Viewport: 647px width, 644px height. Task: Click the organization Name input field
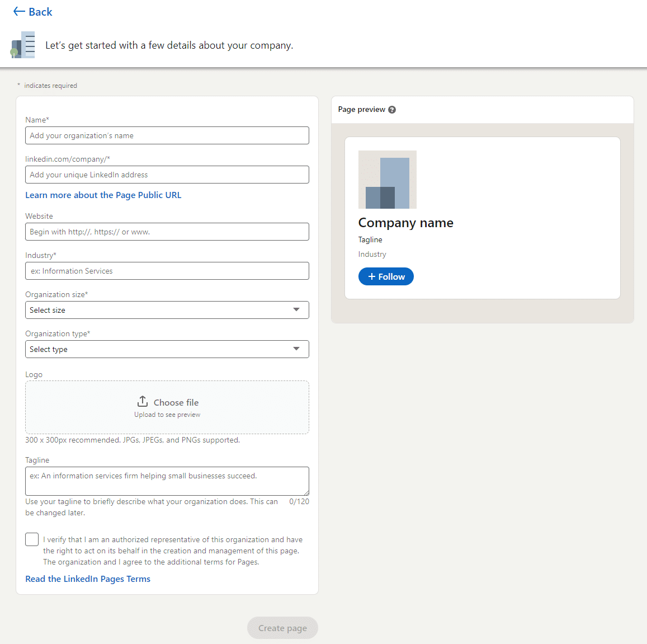click(x=167, y=135)
